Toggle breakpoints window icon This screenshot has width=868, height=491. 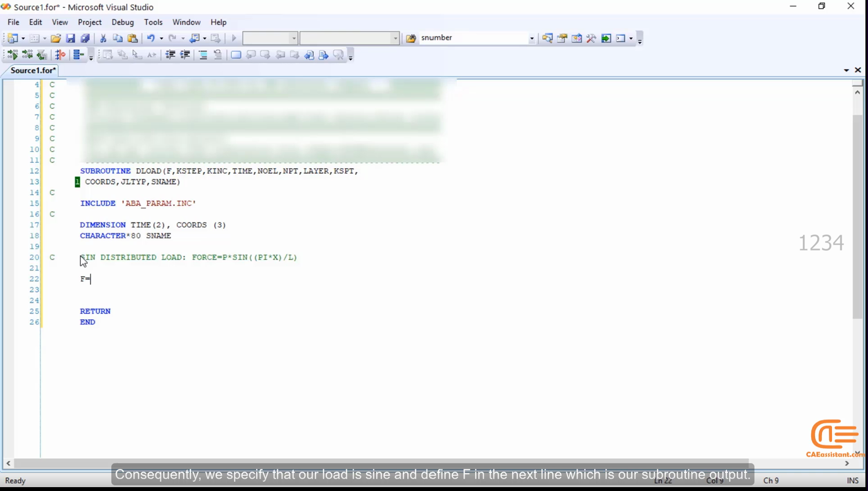pyautogui.click(x=60, y=55)
